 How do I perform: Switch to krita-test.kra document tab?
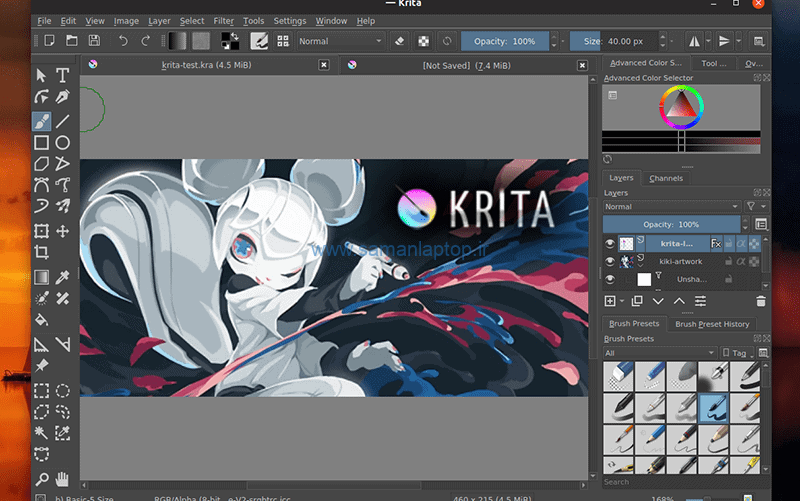pos(209,65)
